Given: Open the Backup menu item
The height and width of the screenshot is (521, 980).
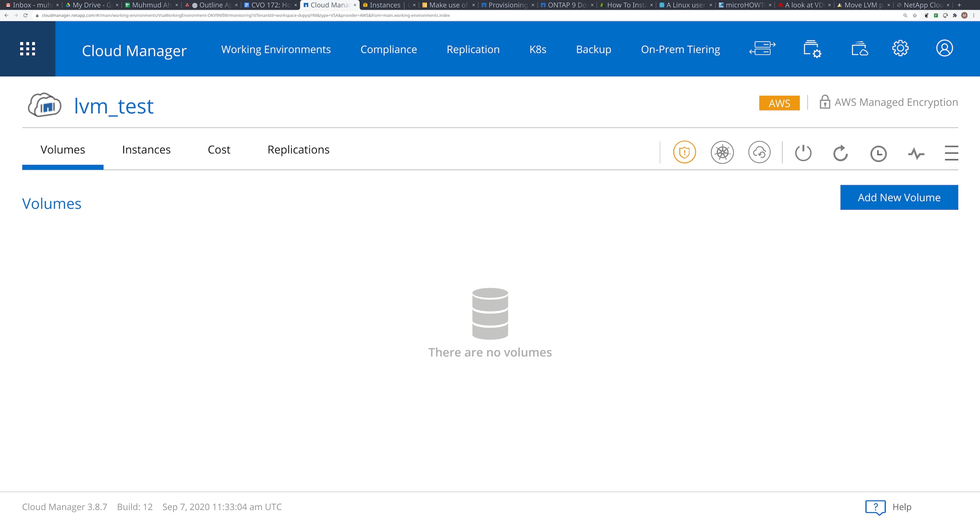Looking at the screenshot, I should pos(594,49).
